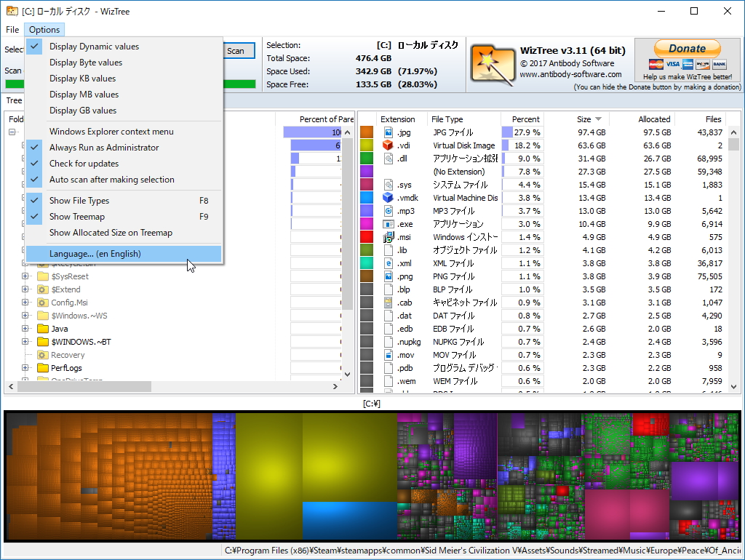Screen dimensions: 745x560
Task: Click the .pdb blank file icon
Action: tap(389, 368)
